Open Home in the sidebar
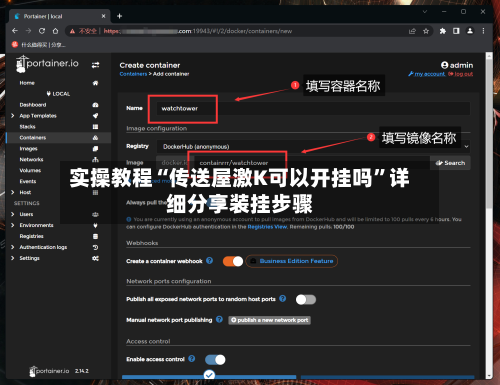 pyautogui.click(x=27, y=83)
